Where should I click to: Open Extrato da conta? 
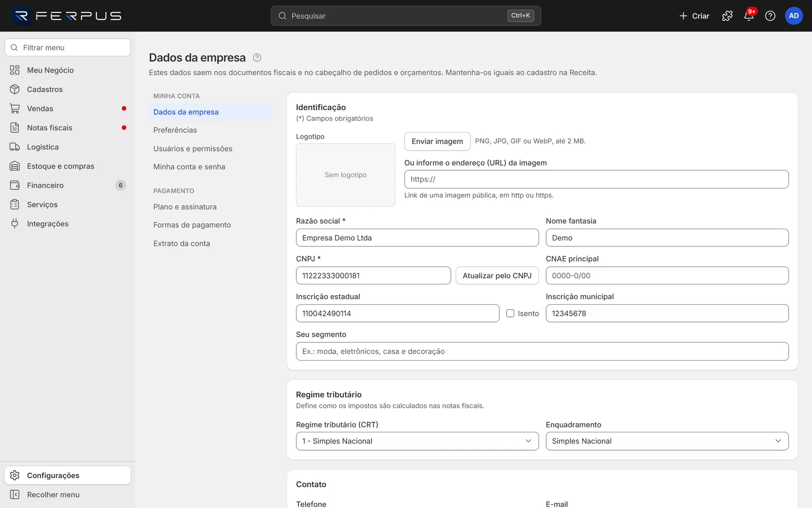click(211, 243)
